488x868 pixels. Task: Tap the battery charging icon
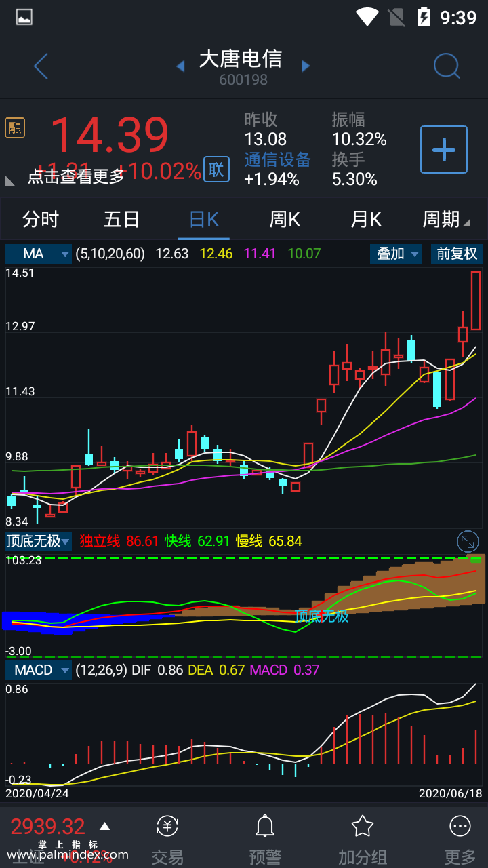[424, 17]
